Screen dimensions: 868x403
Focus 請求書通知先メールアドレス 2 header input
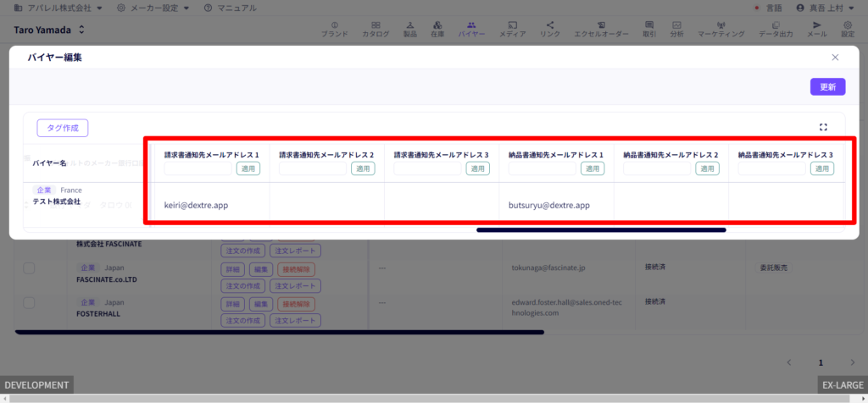(x=313, y=168)
